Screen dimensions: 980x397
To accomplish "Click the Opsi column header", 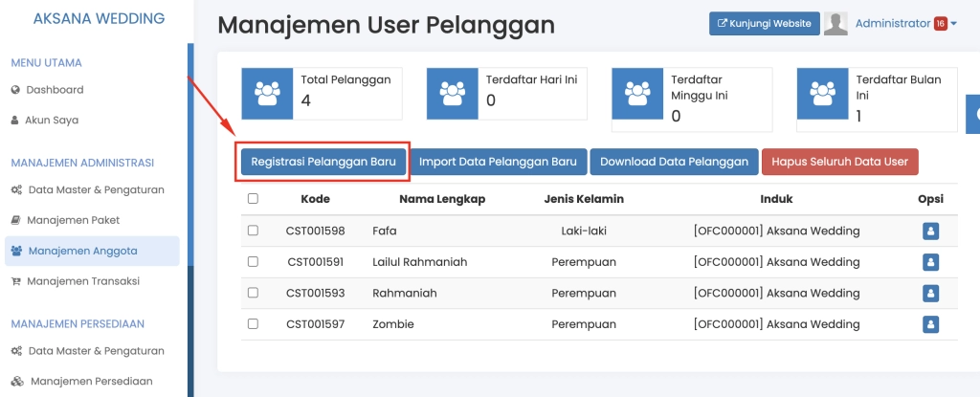I will pyautogui.click(x=930, y=199).
